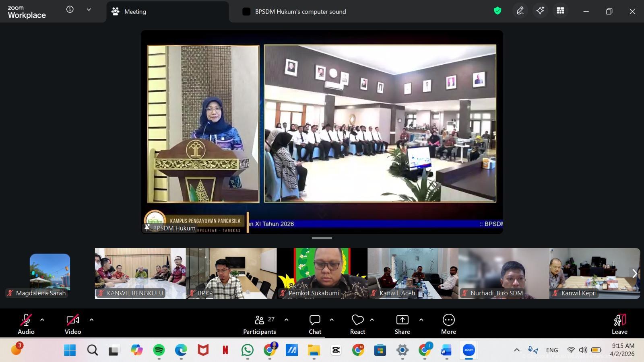Open the AI Companion sparkle icon

(x=540, y=11)
